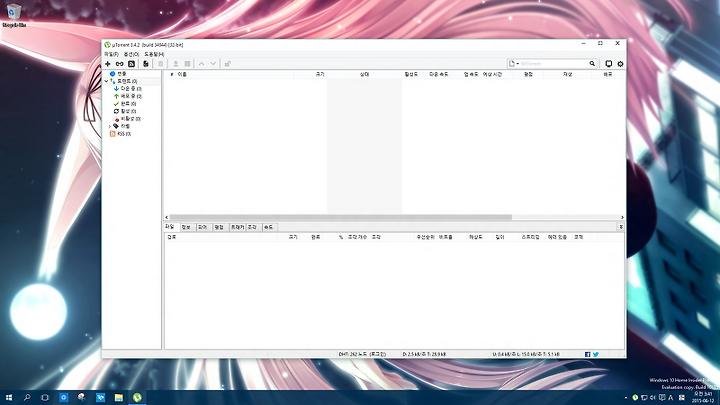
Task: Click the Twitter bird icon in status bar
Action: pos(596,354)
